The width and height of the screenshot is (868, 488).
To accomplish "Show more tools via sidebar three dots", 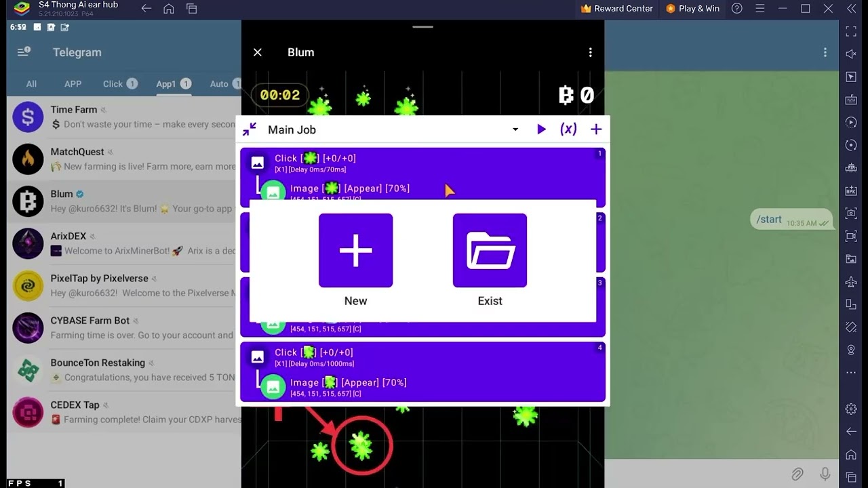I will [851, 372].
